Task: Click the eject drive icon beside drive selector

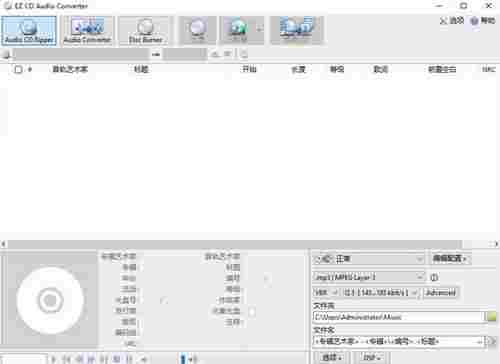Action: pyautogui.click(x=215, y=54)
